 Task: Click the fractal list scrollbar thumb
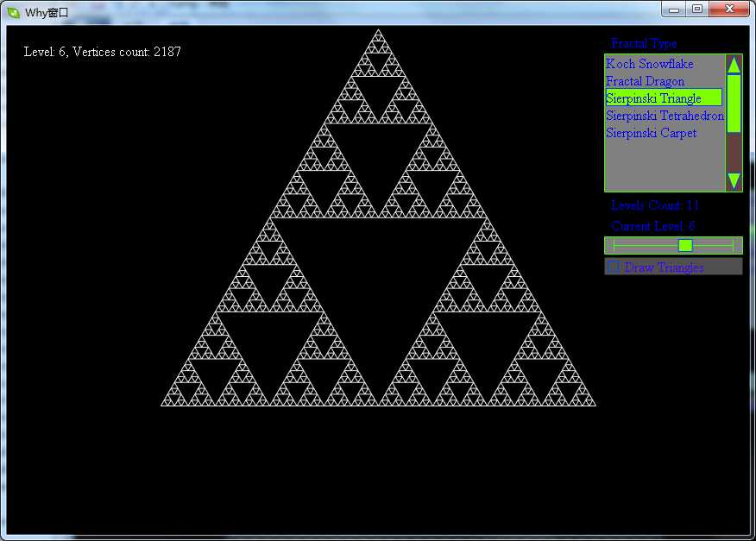click(734, 104)
